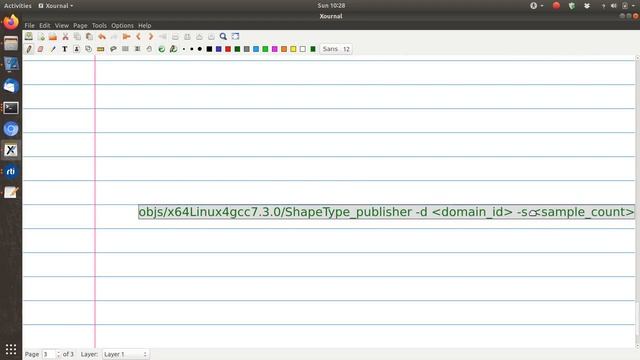Image resolution: width=640 pixels, height=360 pixels.
Task: Expand the Xournal app menu in top bar
Action: [x=56, y=6]
